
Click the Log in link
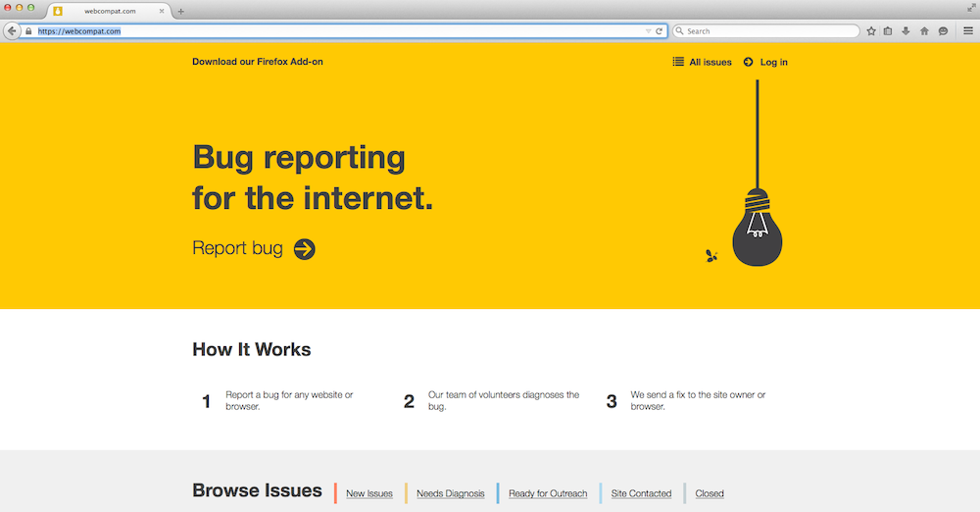(774, 62)
